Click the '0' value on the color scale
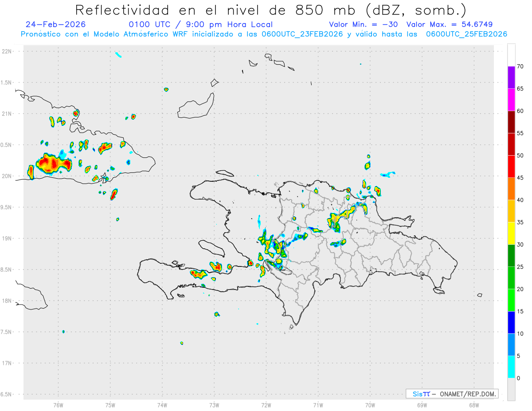The height and width of the screenshot is (411, 532). pyautogui.click(x=518, y=378)
